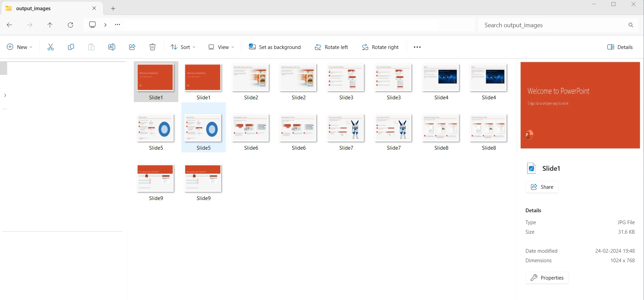
Task: Select the first Slide9 thumbnail
Action: pos(156,179)
